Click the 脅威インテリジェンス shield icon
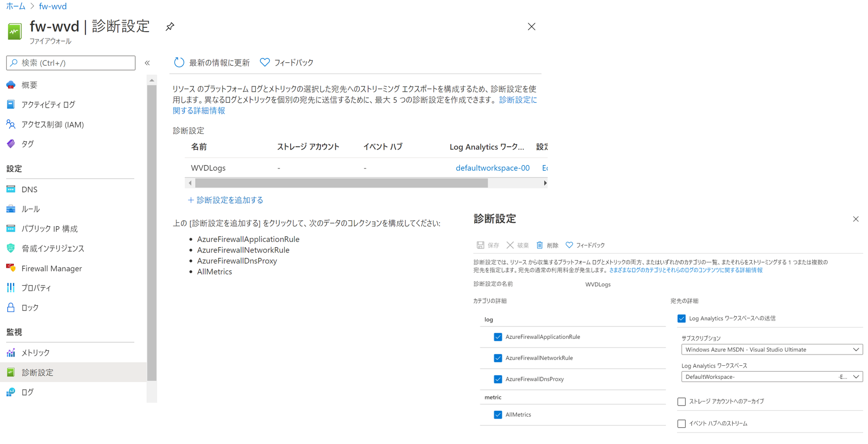The image size is (868, 444). [x=11, y=248]
